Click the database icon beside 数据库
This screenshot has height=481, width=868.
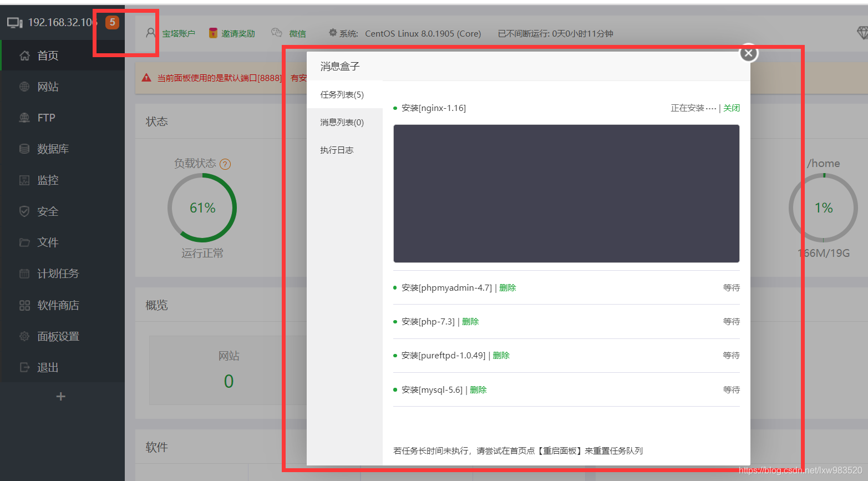[24, 149]
